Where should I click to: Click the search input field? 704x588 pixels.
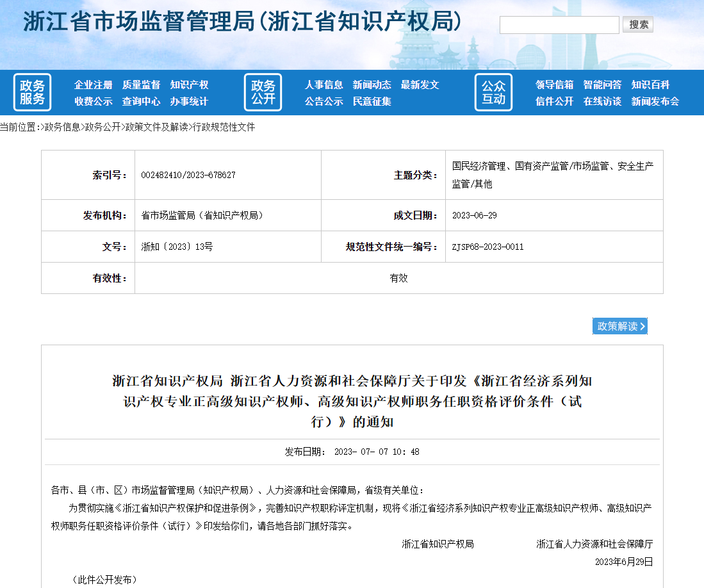(559, 24)
